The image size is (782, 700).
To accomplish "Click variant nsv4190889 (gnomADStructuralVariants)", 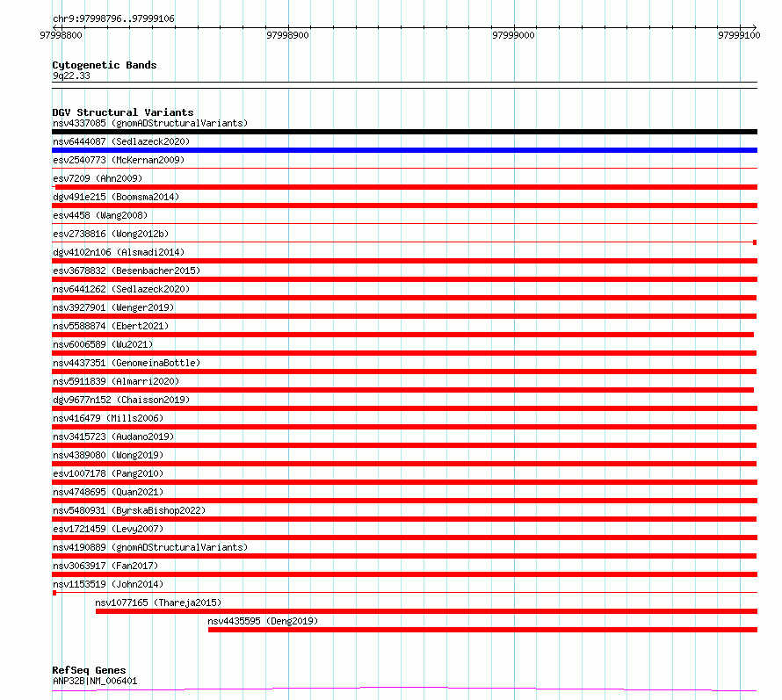I will pos(150,547).
